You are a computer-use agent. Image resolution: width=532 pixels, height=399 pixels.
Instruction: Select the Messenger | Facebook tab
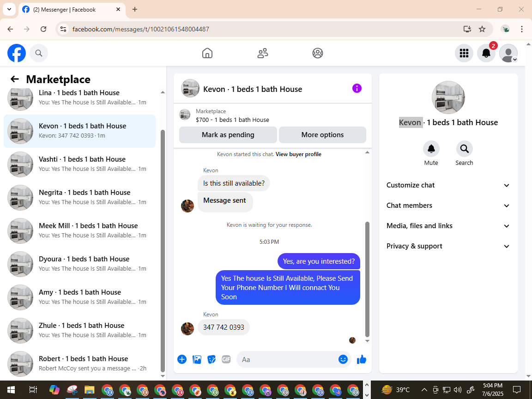coord(72,10)
